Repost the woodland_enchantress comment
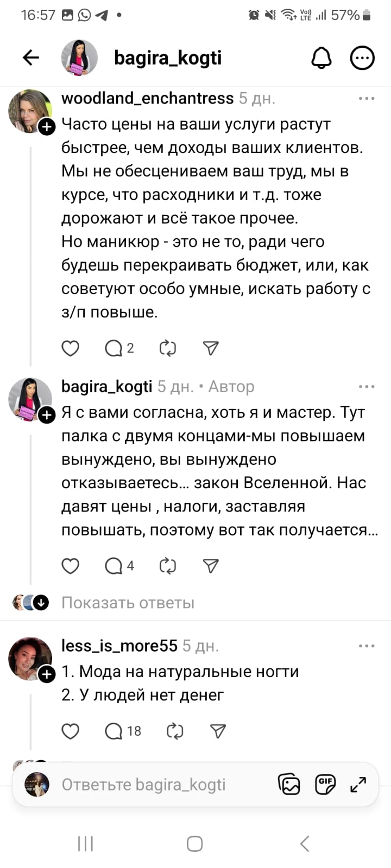Viewport: 391px width, 868px height. pyautogui.click(x=168, y=348)
